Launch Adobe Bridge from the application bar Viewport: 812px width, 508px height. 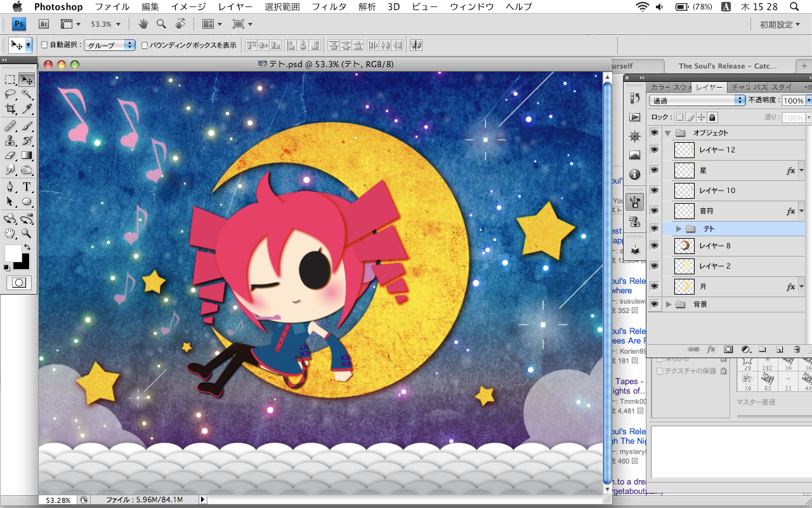coord(44,24)
